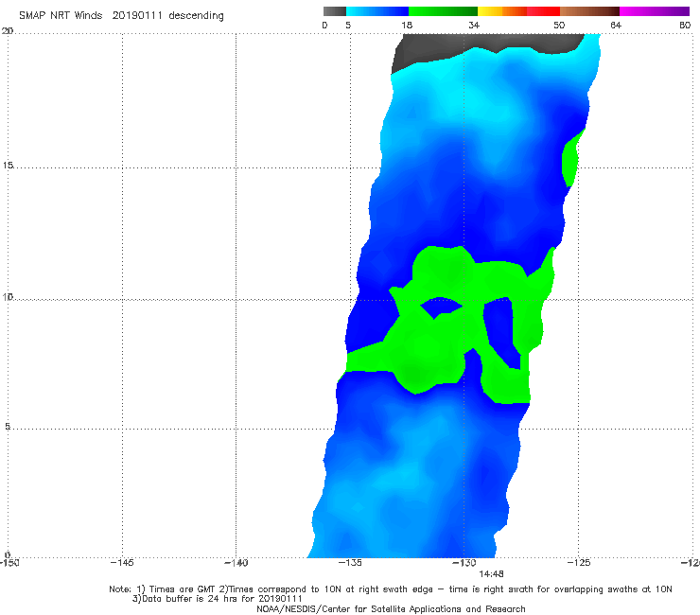Click the latitude label 10
Viewport: 700px width, 615px height.
[8, 296]
